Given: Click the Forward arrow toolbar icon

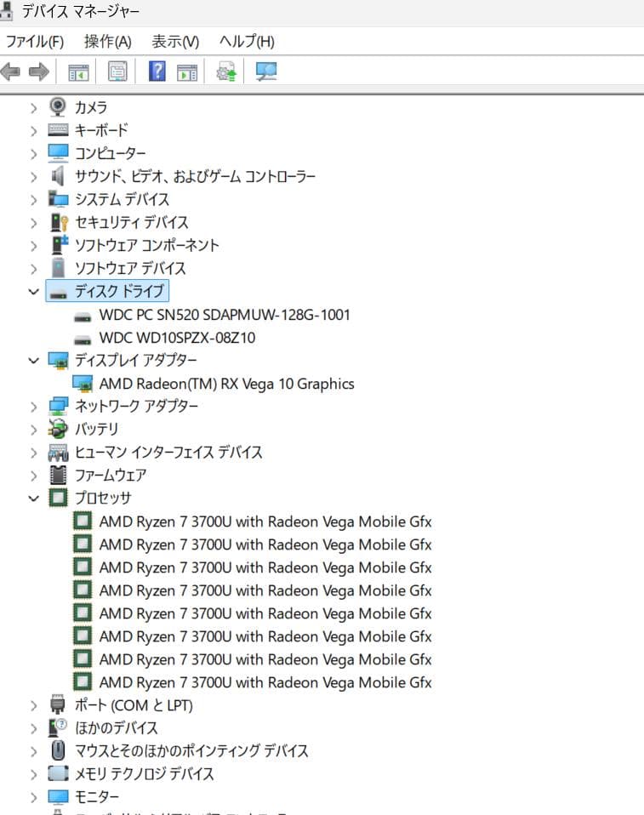Looking at the screenshot, I should tap(38, 71).
